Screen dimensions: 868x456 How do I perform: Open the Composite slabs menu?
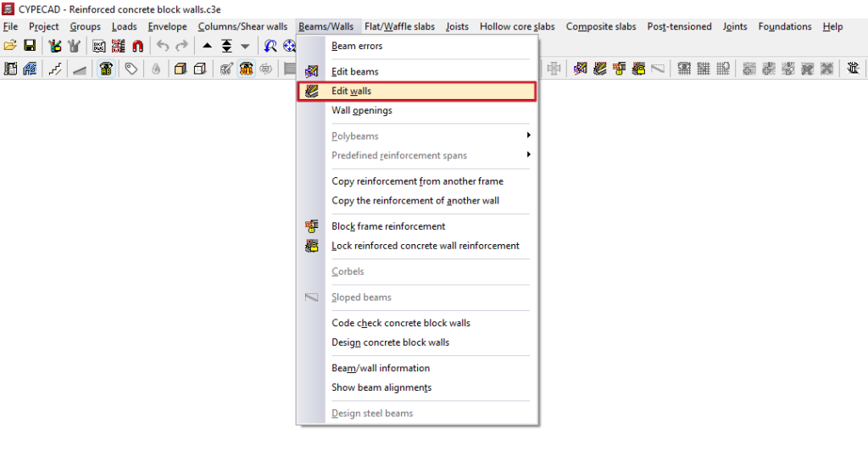point(601,26)
